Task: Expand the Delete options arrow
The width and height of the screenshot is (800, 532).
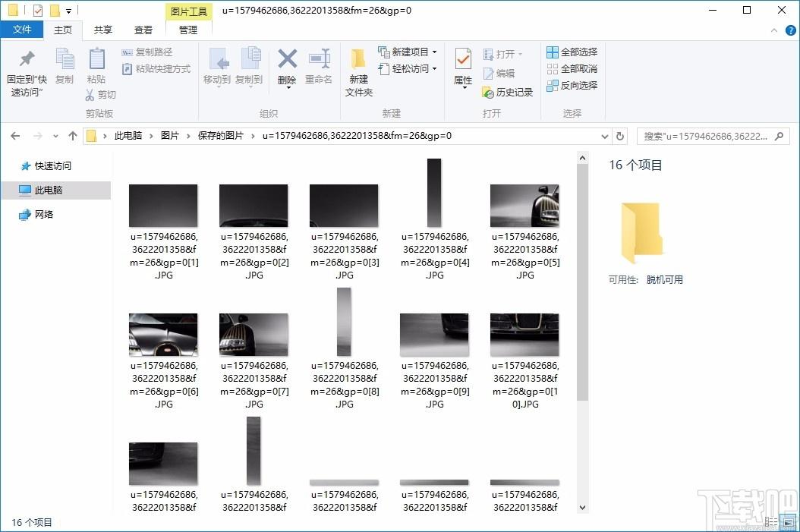Action: (288, 88)
